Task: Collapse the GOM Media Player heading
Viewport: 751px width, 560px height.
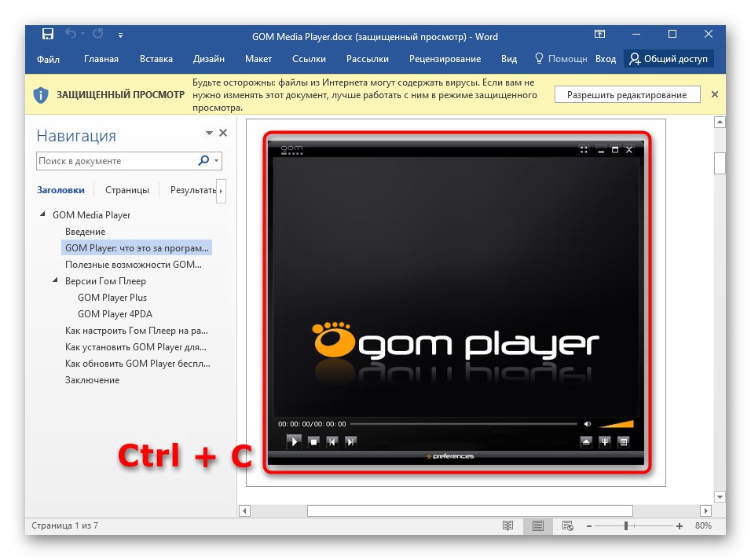Action: (42, 214)
